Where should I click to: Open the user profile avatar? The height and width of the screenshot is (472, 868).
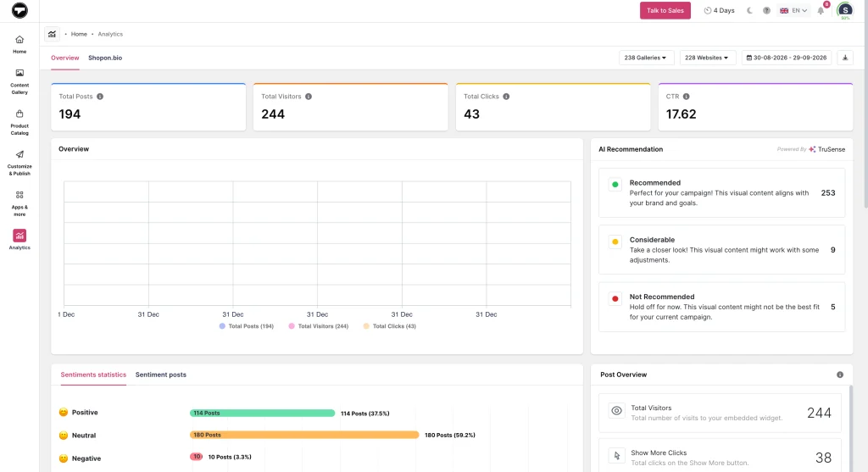(845, 10)
